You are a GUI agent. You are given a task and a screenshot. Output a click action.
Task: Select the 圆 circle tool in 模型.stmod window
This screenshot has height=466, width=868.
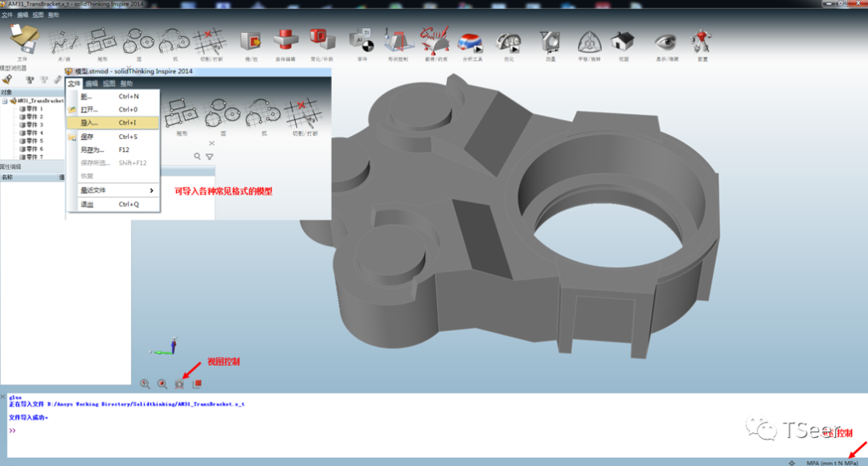(223, 113)
